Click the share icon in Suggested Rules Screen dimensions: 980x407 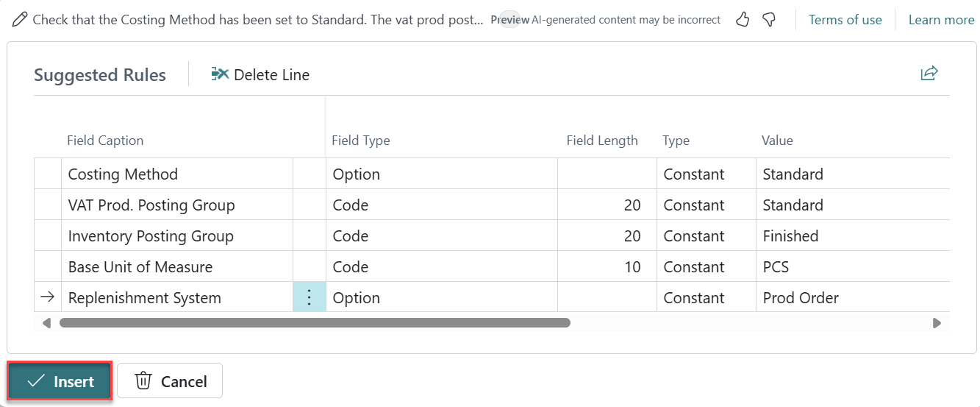(x=929, y=73)
